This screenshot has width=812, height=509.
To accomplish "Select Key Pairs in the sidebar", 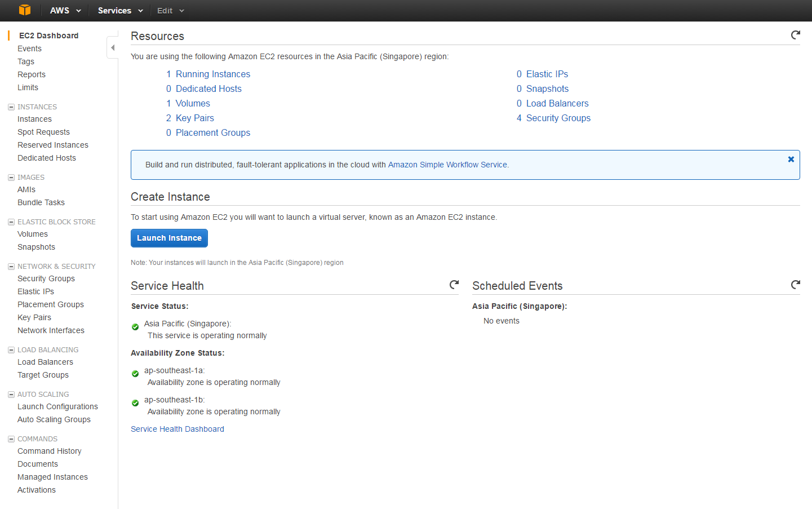I will pos(34,317).
